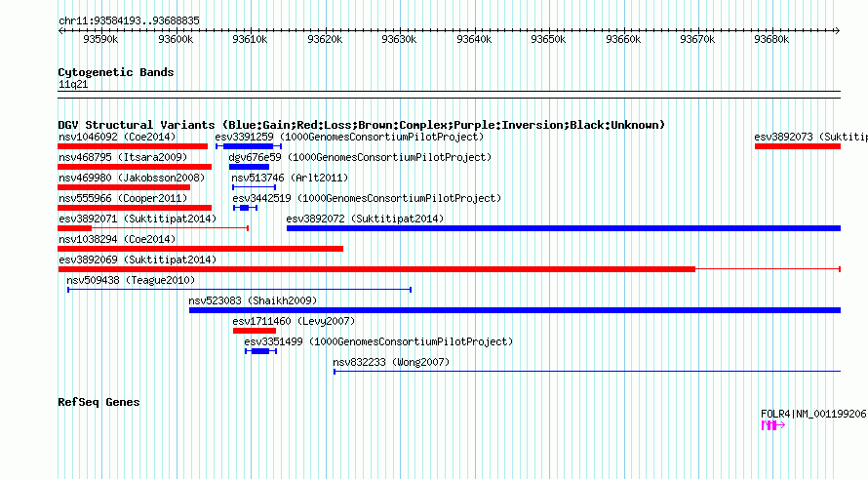Open esv3442519 variant label
This screenshot has height=479, width=868.
click(x=367, y=198)
